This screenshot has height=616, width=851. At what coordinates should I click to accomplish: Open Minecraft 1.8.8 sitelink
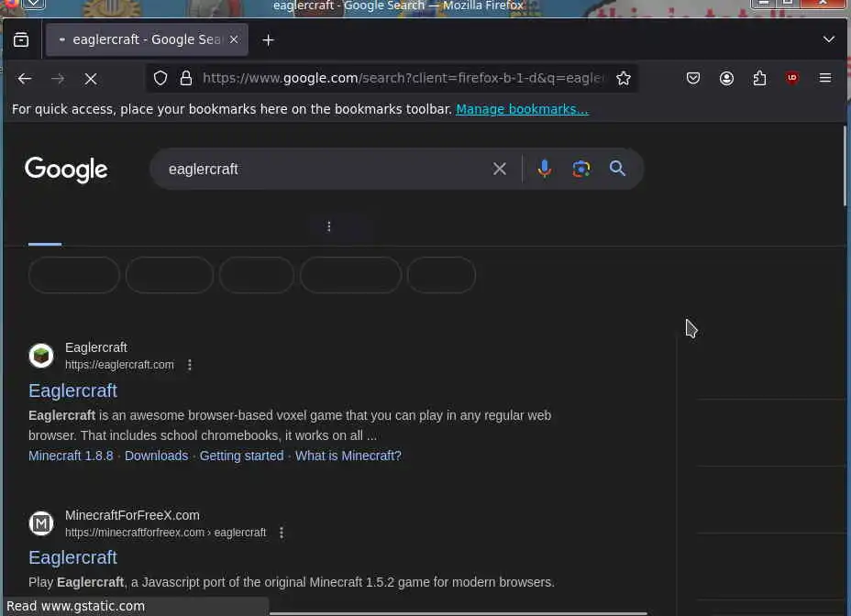point(71,456)
